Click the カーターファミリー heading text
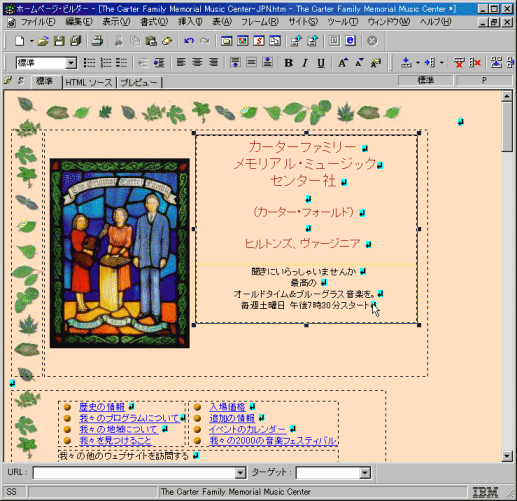 303,147
